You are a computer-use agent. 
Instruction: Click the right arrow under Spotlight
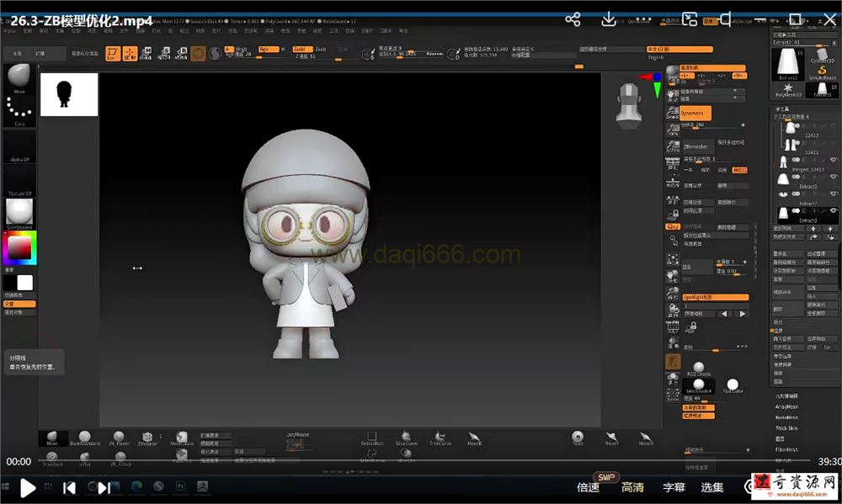pos(742,314)
